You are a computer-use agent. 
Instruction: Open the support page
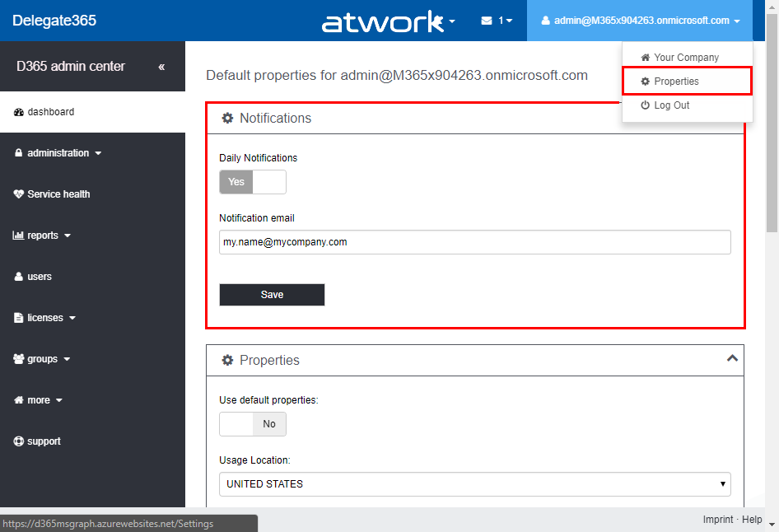click(x=92, y=441)
